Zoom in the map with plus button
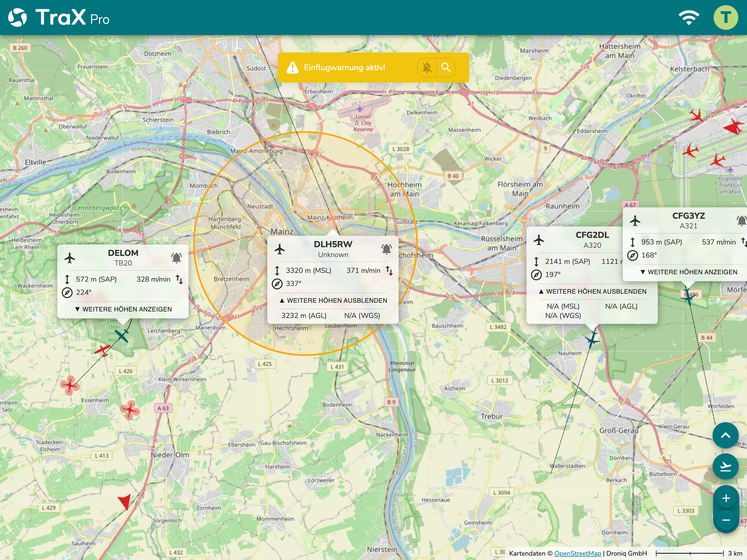This screenshot has height=560, width=747. (726, 498)
